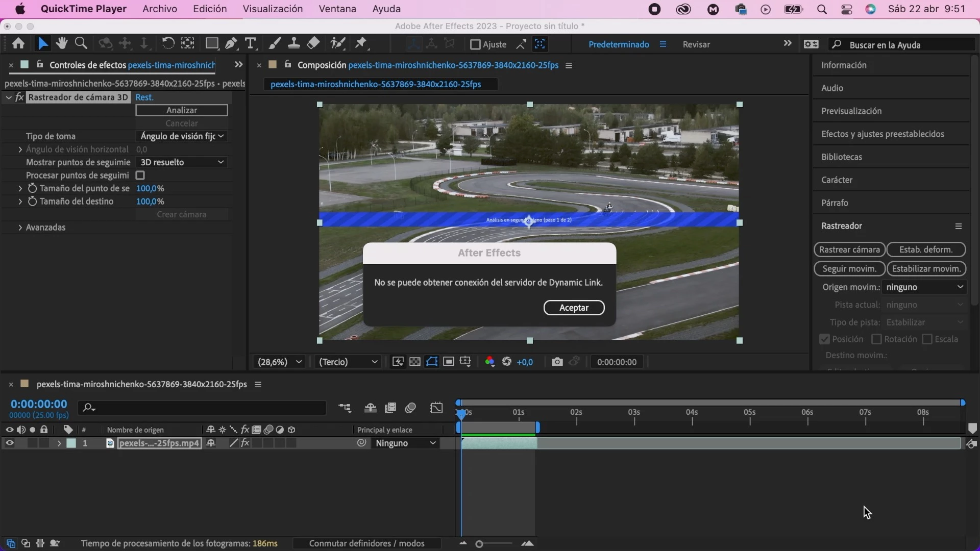Image resolution: width=980 pixels, height=551 pixels.
Task: Click the timeline zoom slider
Action: (480, 544)
